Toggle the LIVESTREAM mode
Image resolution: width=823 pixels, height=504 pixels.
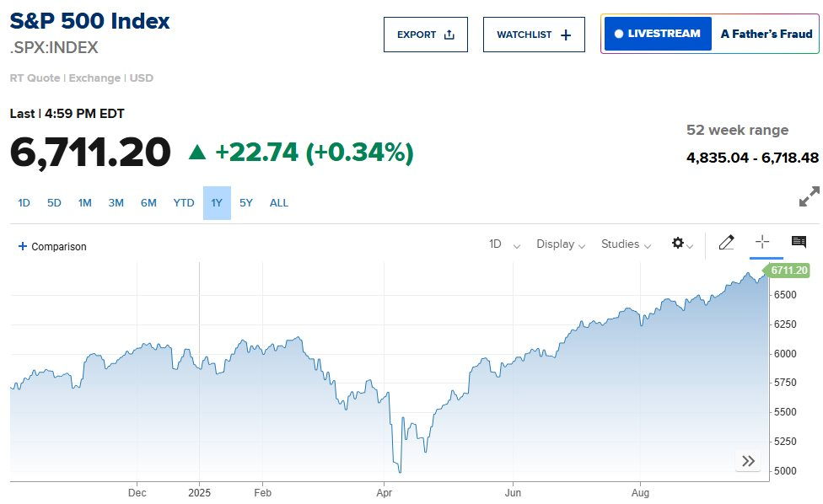click(x=657, y=33)
